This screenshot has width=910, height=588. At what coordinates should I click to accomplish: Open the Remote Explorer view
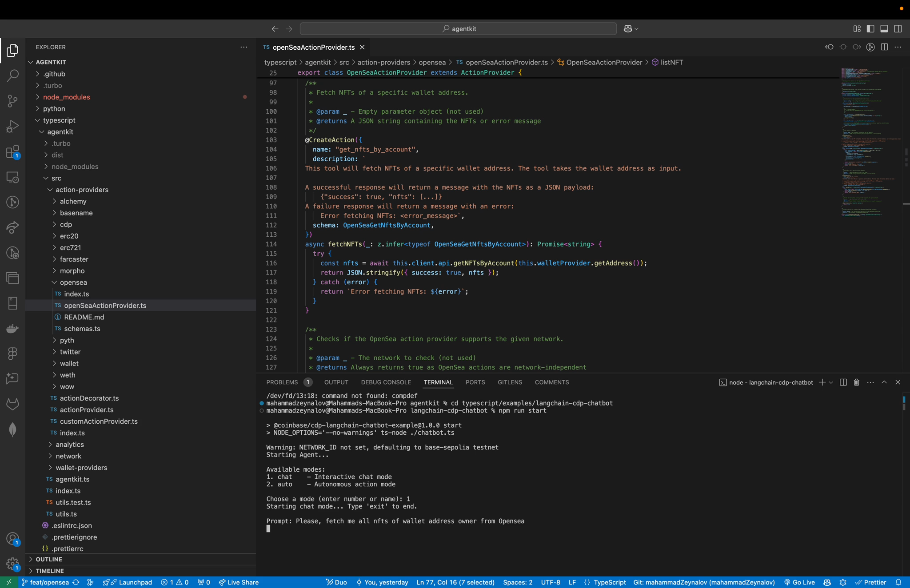pyautogui.click(x=12, y=177)
